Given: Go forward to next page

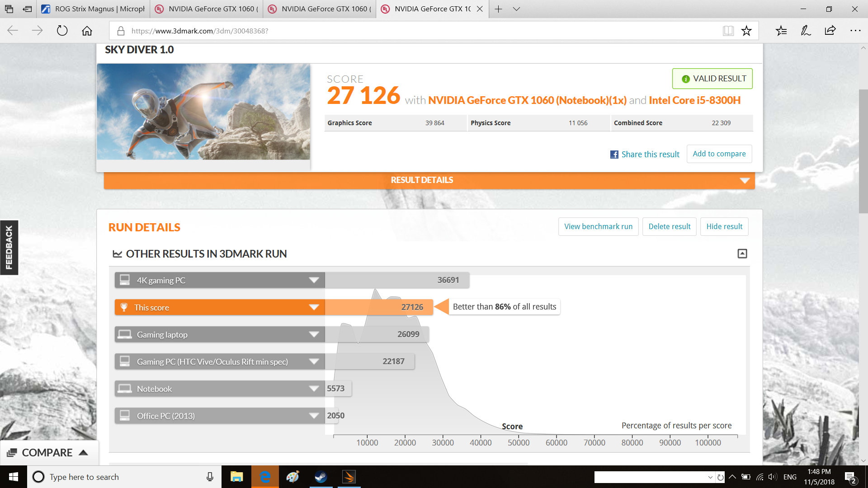Looking at the screenshot, I should click(x=37, y=31).
